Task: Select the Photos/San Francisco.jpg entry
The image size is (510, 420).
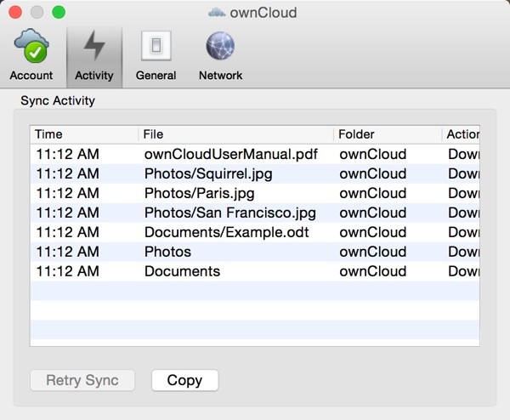Action: (255, 213)
